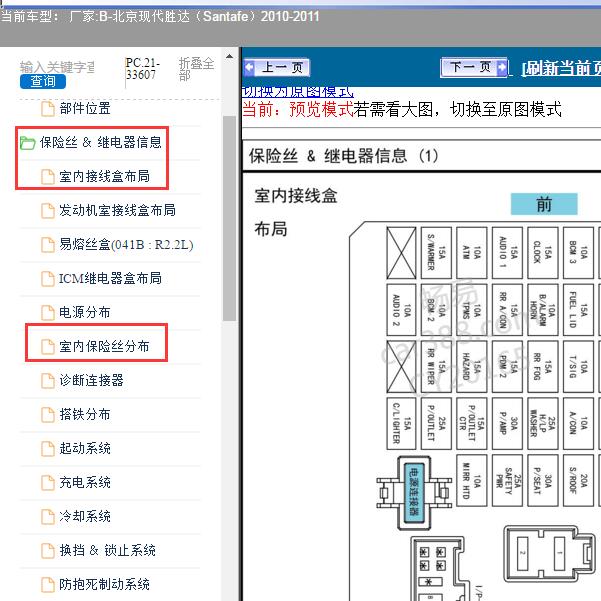Select 室内接线盒布局 tree item
This screenshot has height=601, width=601.
point(104,176)
